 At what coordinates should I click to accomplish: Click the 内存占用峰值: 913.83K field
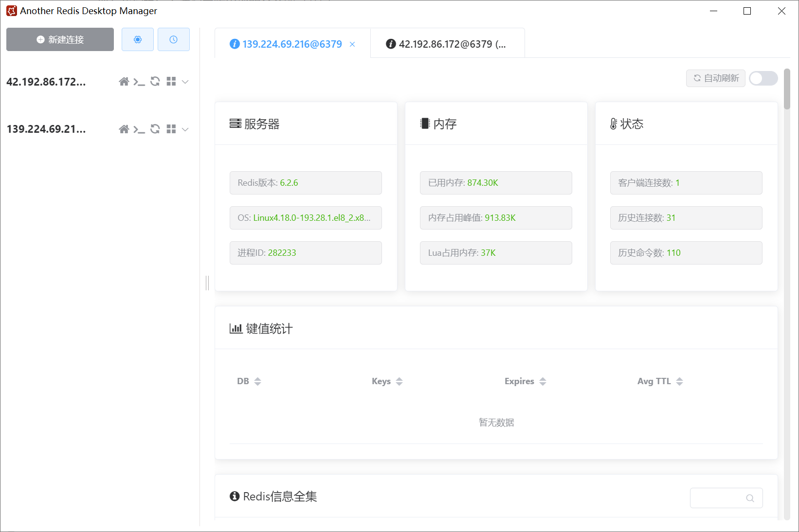(496, 218)
